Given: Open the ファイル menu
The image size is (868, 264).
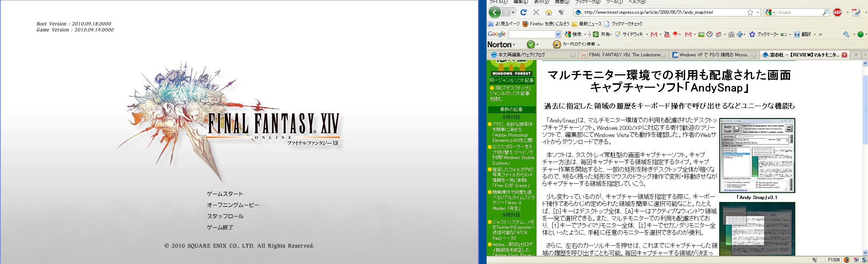Looking at the screenshot, I should [x=498, y=2].
